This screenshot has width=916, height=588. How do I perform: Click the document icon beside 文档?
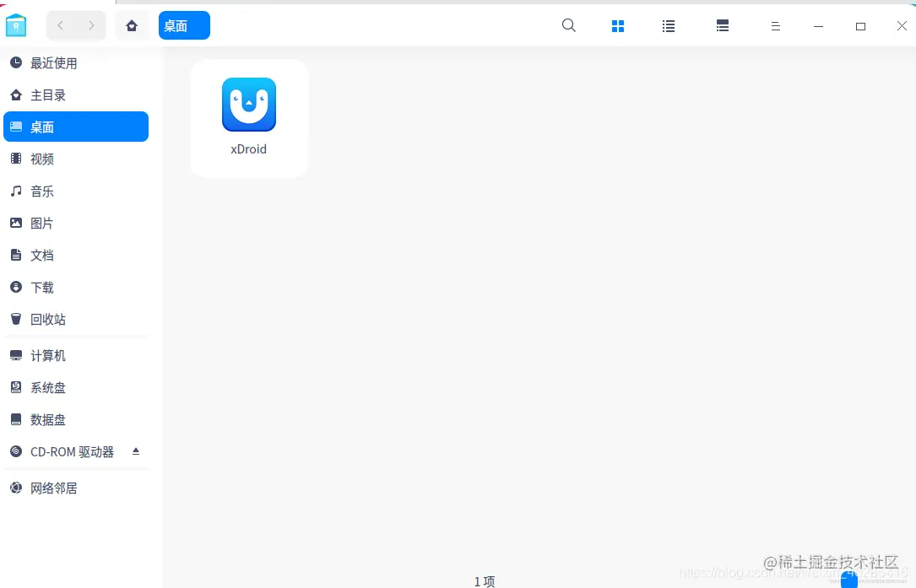tap(16, 255)
